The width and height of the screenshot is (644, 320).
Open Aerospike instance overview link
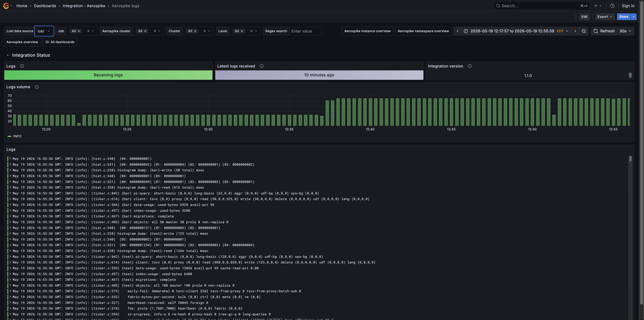(367, 31)
